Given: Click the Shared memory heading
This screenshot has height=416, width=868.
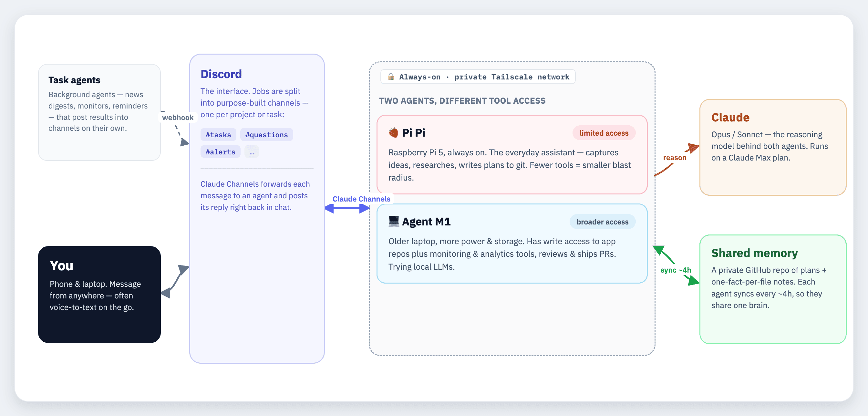Looking at the screenshot, I should pos(754,253).
